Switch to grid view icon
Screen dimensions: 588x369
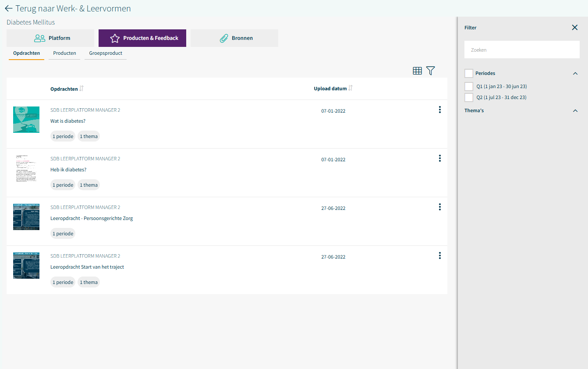(417, 71)
